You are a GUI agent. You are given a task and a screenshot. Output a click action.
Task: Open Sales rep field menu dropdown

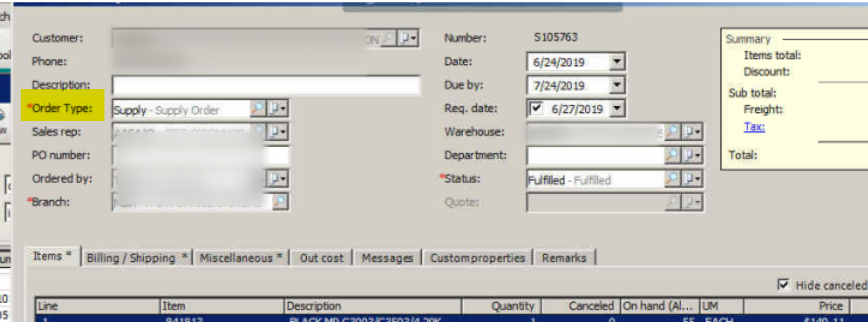278,131
